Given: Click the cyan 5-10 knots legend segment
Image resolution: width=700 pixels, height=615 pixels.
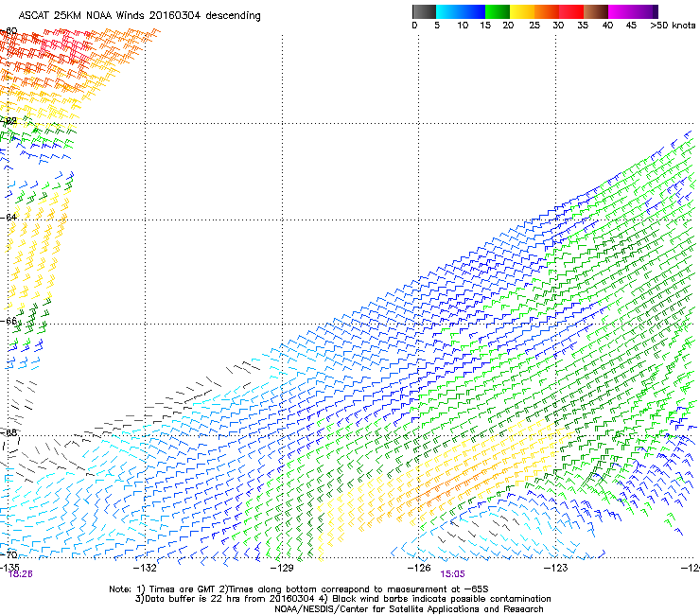Looking at the screenshot, I should point(448,11).
